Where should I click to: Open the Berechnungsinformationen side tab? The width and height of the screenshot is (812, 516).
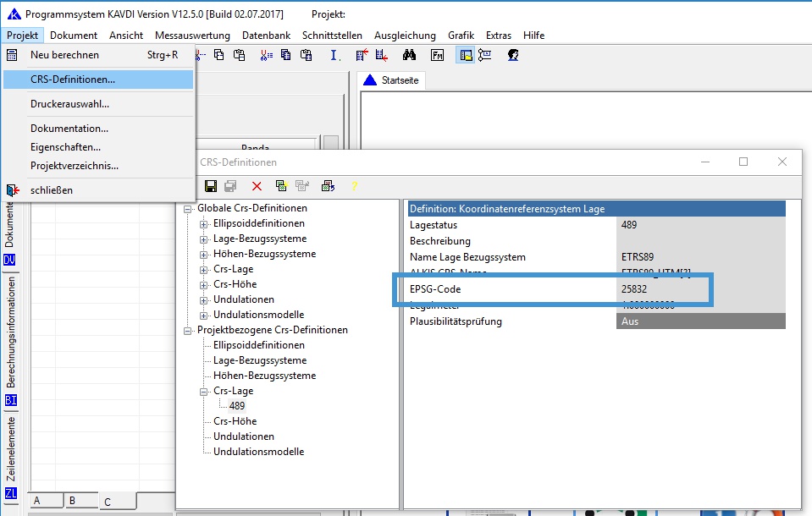11,332
